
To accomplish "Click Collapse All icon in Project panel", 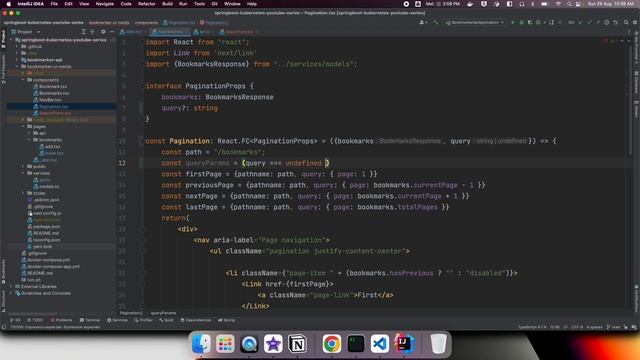I will [x=93, y=32].
